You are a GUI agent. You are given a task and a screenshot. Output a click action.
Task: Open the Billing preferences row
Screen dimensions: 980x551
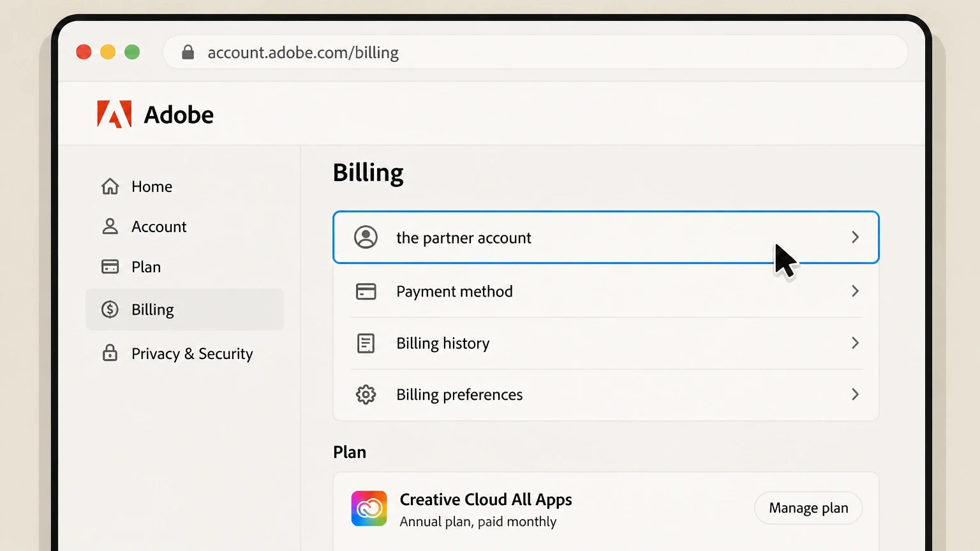606,395
